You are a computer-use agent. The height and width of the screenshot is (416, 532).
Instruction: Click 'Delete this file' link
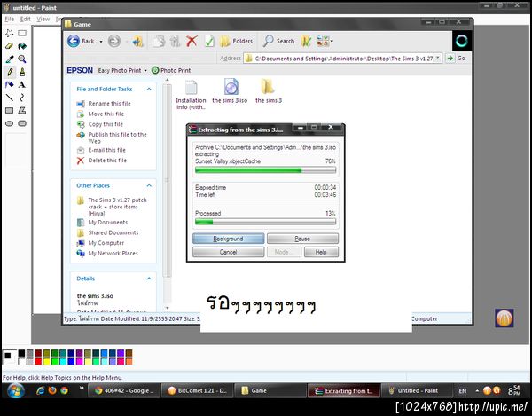tap(107, 161)
